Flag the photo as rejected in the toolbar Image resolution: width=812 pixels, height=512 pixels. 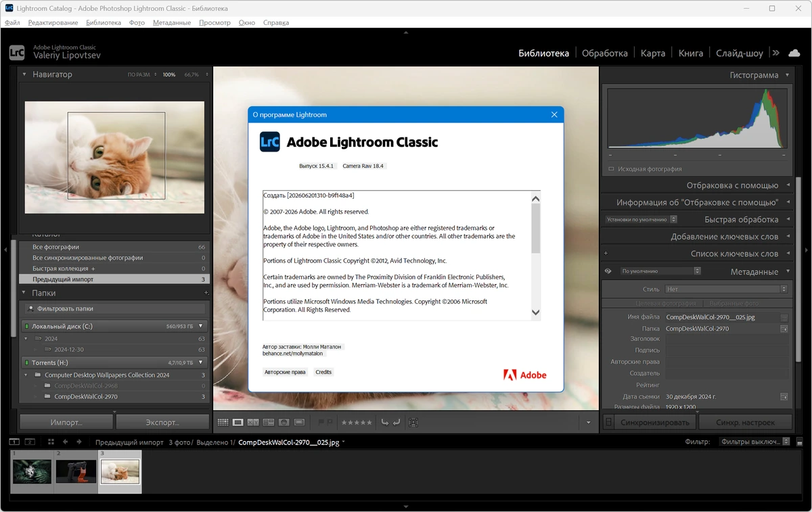[332, 422]
